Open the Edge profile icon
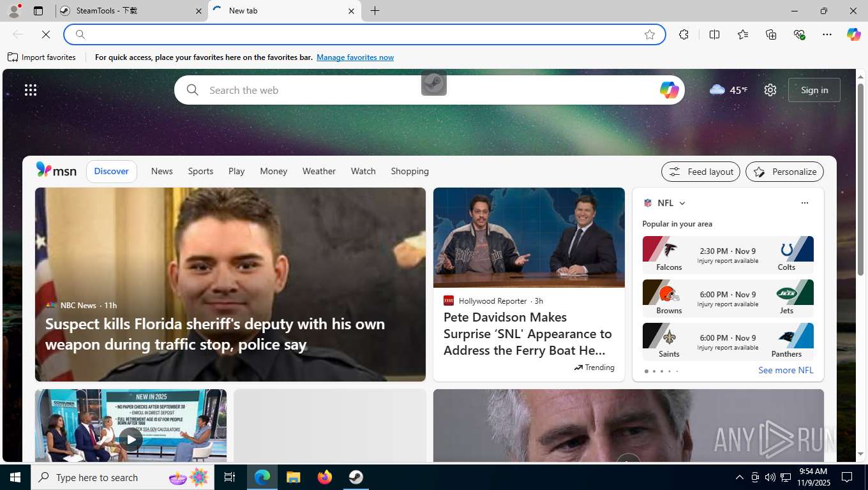The image size is (868, 490). click(x=14, y=11)
